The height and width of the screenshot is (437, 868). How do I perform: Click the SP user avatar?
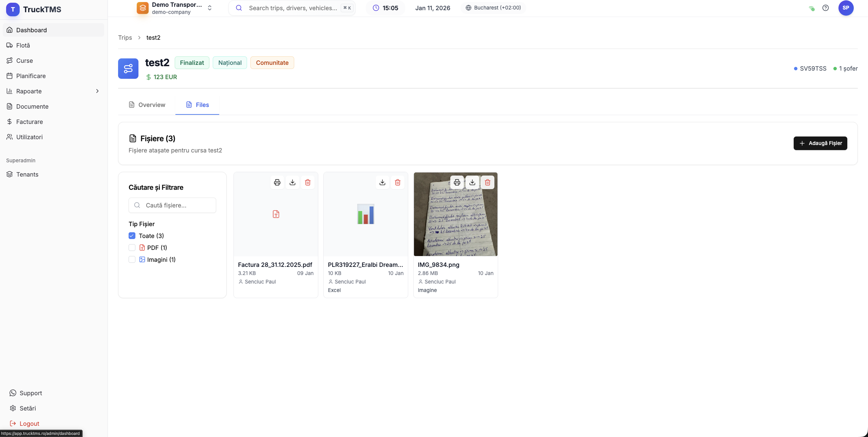846,8
